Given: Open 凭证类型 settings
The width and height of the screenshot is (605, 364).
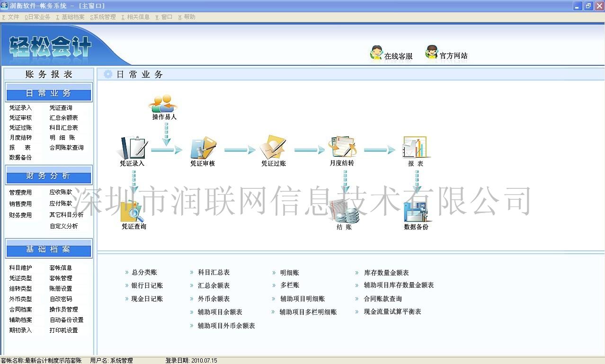Looking at the screenshot, I should click(20, 278).
